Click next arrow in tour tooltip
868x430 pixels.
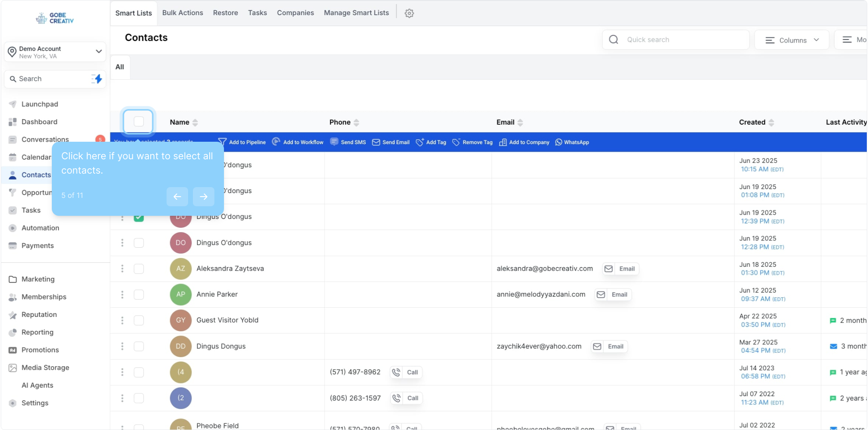203,196
